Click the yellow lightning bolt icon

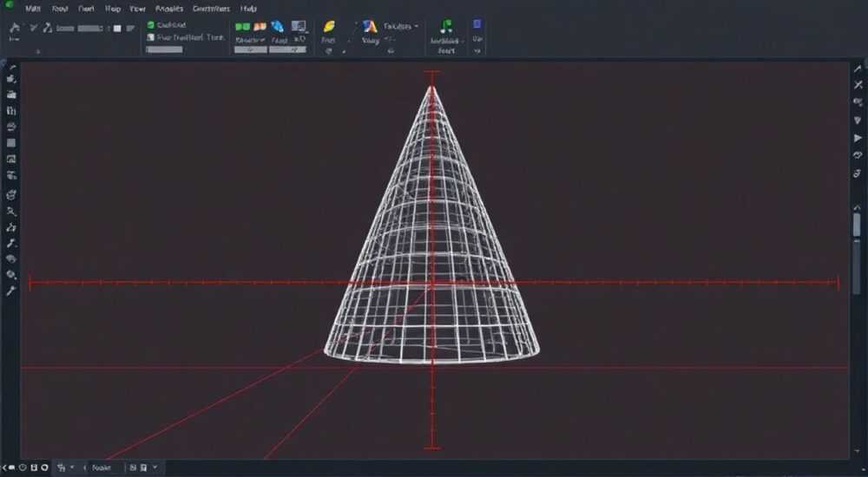329,27
